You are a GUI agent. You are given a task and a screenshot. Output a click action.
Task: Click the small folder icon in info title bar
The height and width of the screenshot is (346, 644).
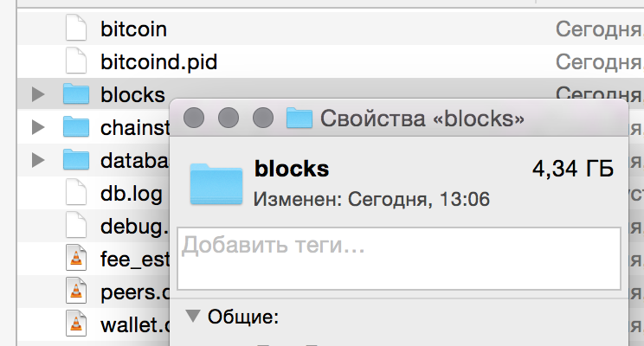[299, 118]
